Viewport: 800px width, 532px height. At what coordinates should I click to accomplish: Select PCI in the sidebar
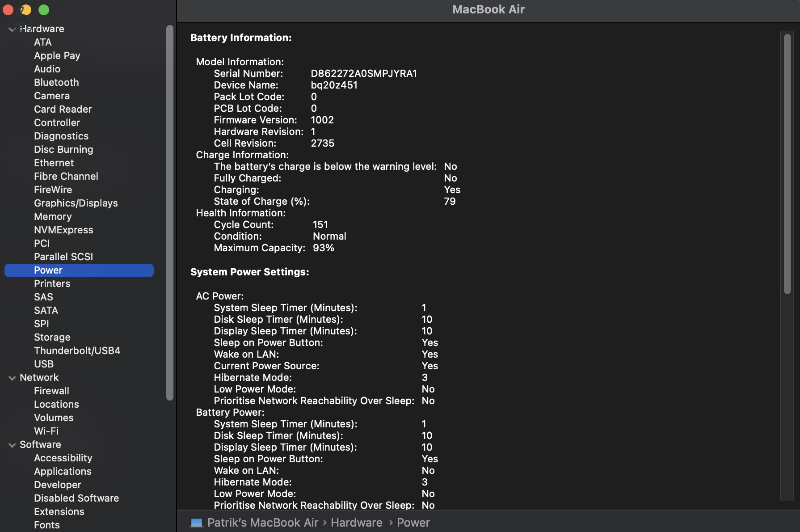pos(42,243)
